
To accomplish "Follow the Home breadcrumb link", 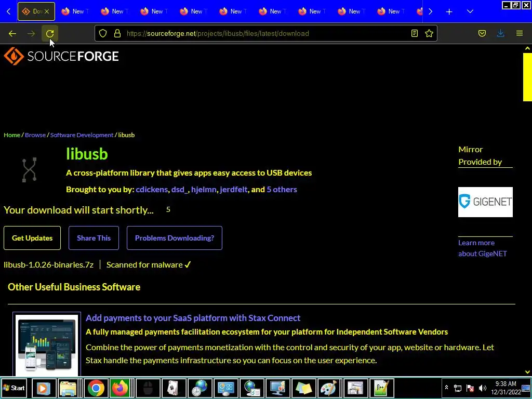I will pyautogui.click(x=12, y=135).
